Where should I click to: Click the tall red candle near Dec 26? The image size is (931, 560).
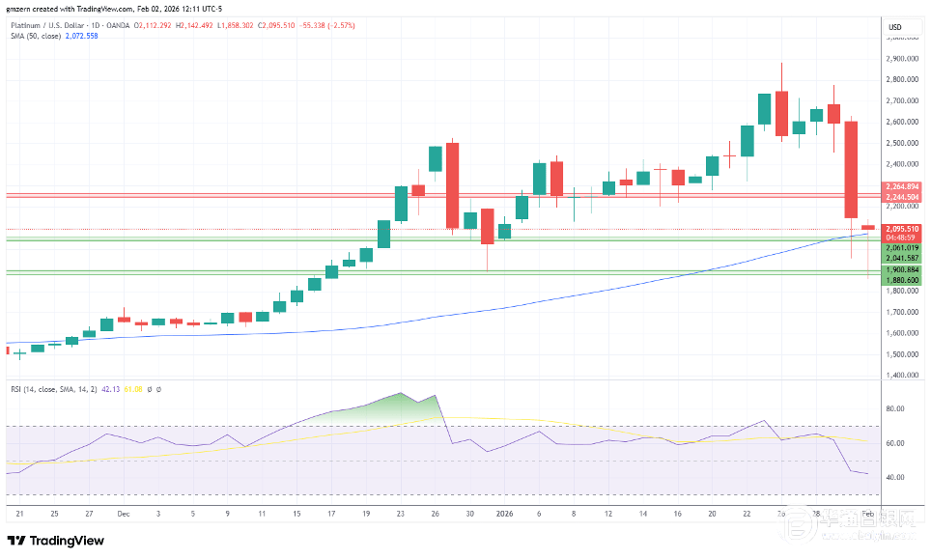click(452, 185)
